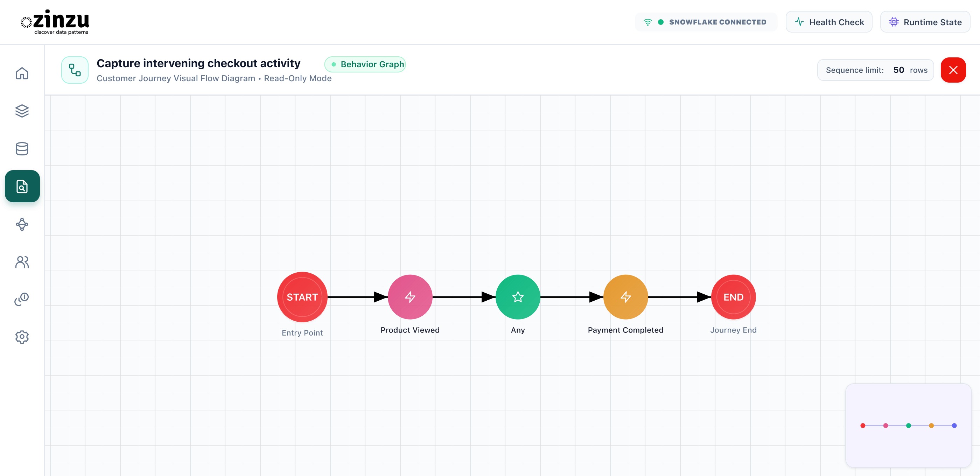
Task: Click the wifi connection status icon
Action: [x=647, y=22]
